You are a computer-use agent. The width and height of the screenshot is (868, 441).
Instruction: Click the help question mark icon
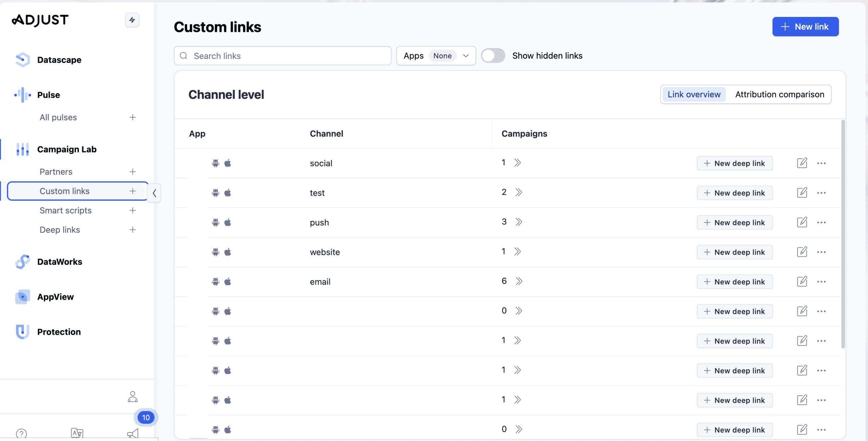click(21, 433)
